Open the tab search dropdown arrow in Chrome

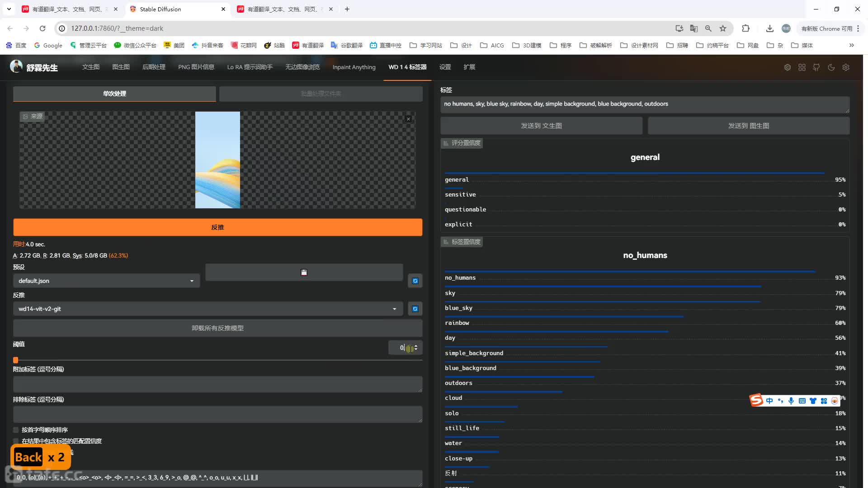click(x=9, y=9)
